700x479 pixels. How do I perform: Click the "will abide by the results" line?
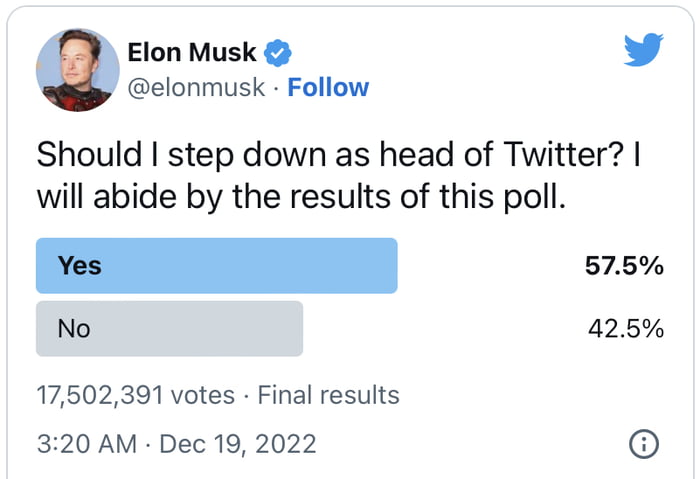point(301,196)
